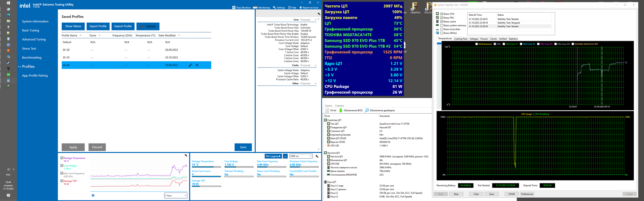Screen dimensions: 644x201
Task: Click the green BIOS updates arrow icon
Action: click(x=341, y=111)
